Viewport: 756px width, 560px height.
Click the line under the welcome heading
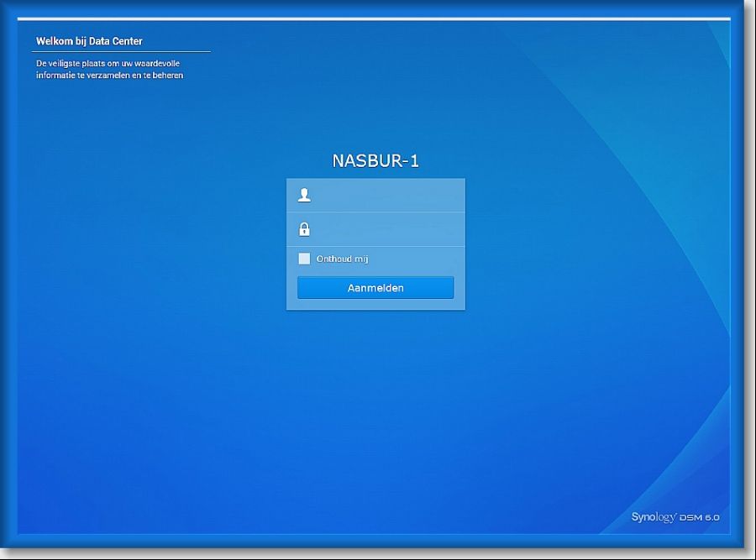tap(121, 52)
